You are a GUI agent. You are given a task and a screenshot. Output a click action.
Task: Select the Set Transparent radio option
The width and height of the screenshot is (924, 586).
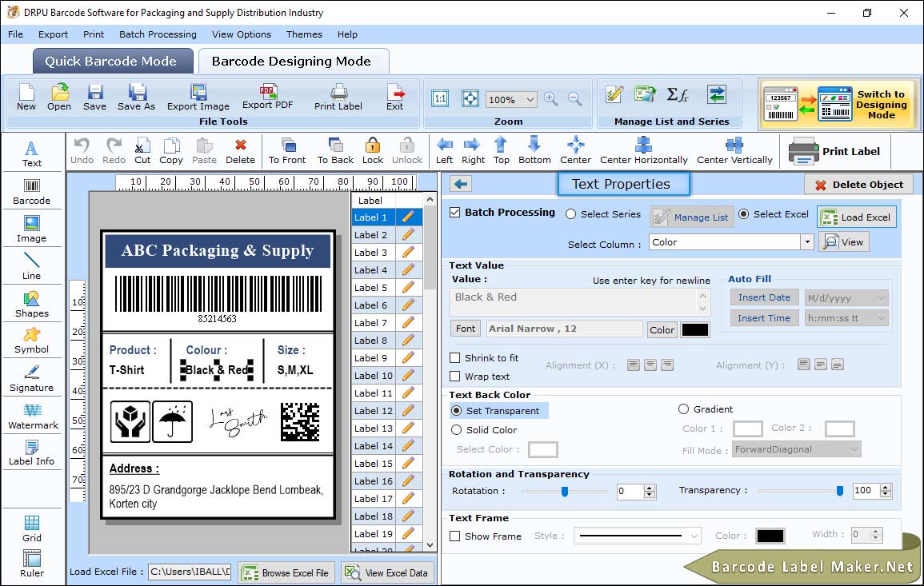(x=456, y=410)
